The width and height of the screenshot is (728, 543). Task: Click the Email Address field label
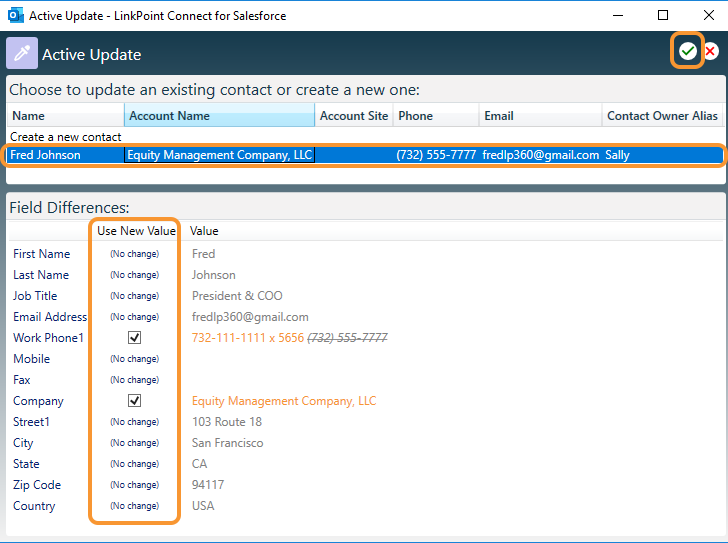coord(50,317)
